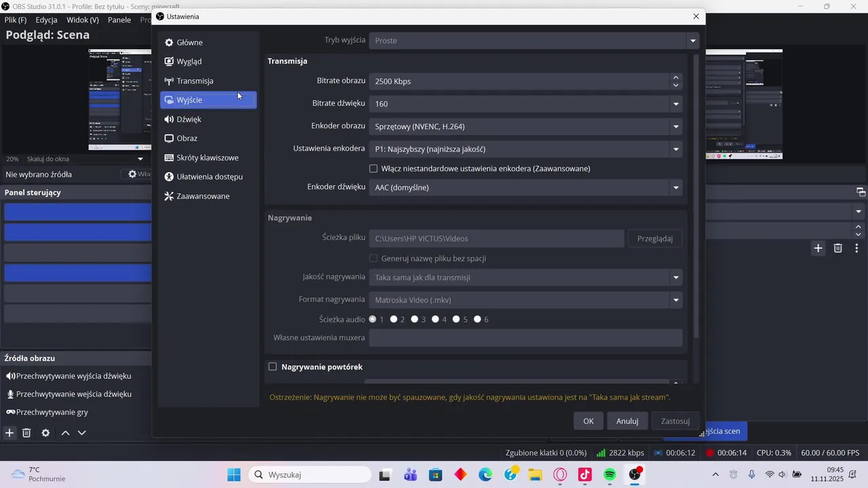The width and height of the screenshot is (868, 488).
Task: Select the Zaawansowane settings category
Action: point(208,196)
